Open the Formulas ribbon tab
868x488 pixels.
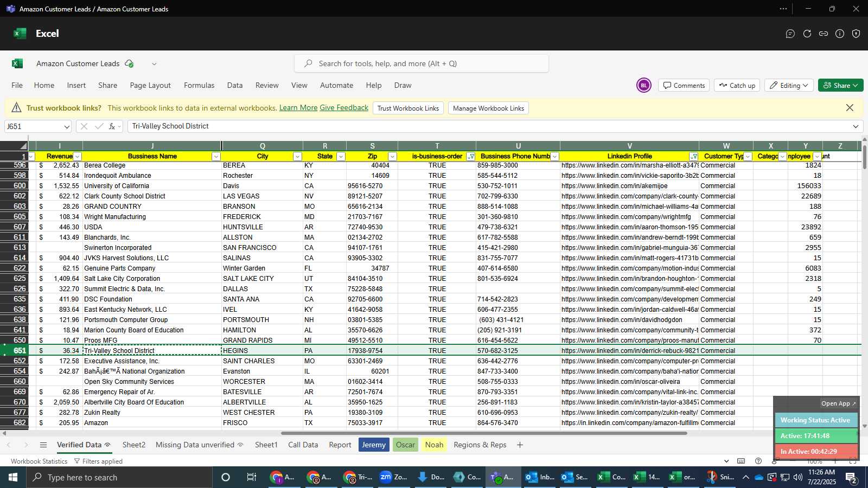199,85
